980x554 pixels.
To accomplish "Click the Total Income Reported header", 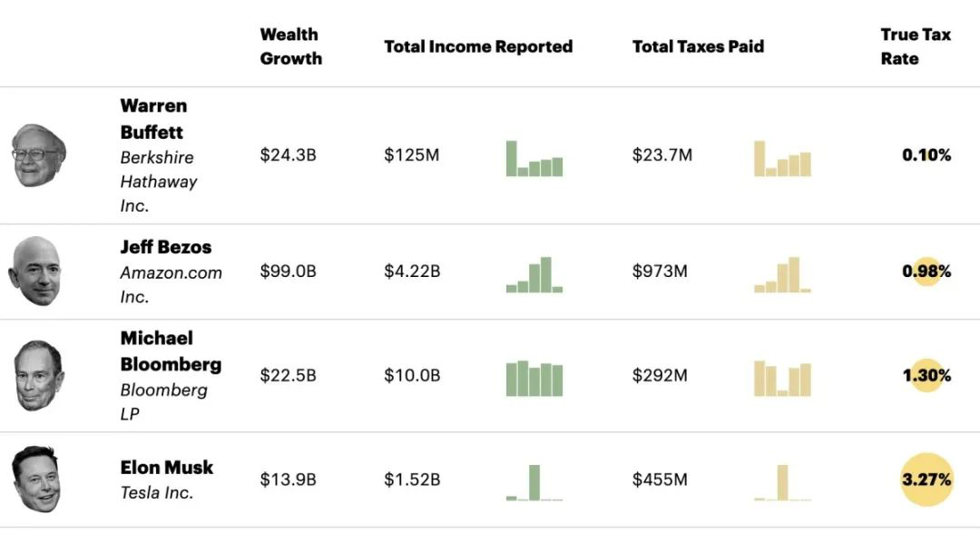I will tap(478, 46).
